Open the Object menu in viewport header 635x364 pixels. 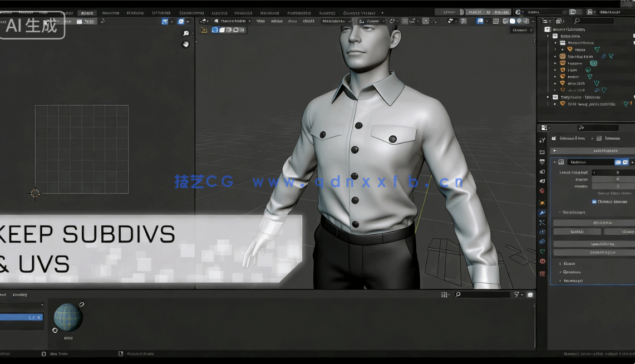pos(308,21)
